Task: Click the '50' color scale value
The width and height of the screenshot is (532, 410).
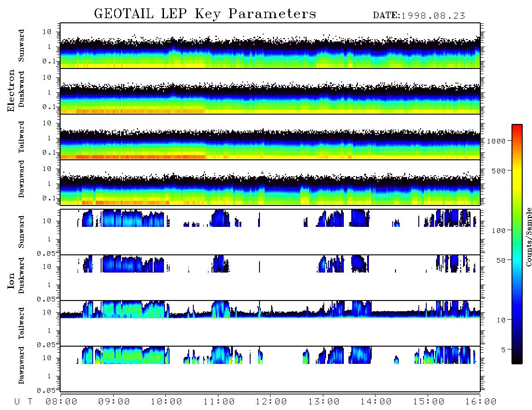Action: 501,260
